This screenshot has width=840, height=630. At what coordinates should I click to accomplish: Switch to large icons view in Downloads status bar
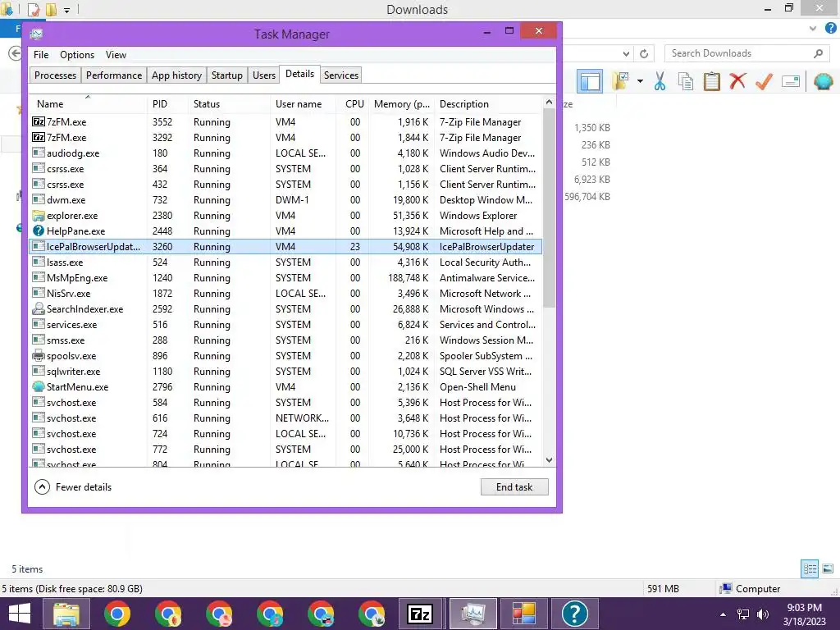pos(828,569)
